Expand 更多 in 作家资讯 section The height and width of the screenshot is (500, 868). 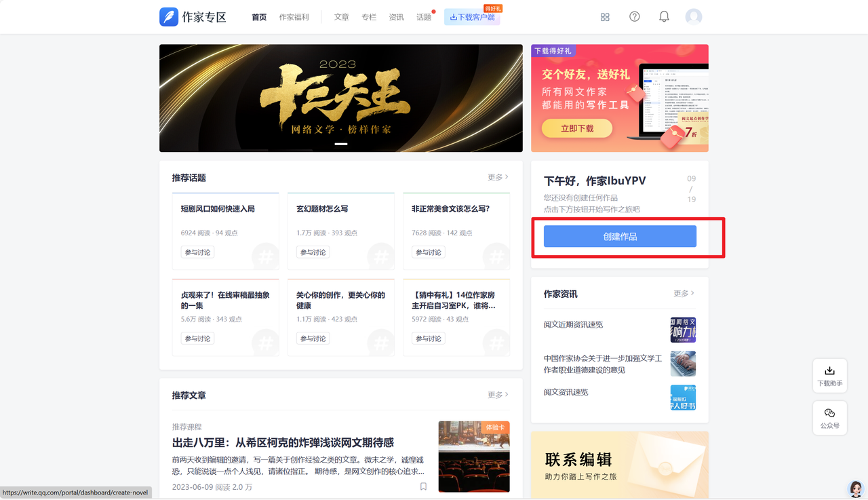pos(684,293)
